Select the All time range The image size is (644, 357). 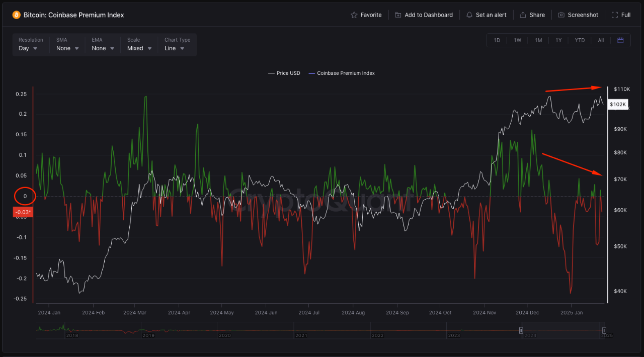pyautogui.click(x=601, y=40)
